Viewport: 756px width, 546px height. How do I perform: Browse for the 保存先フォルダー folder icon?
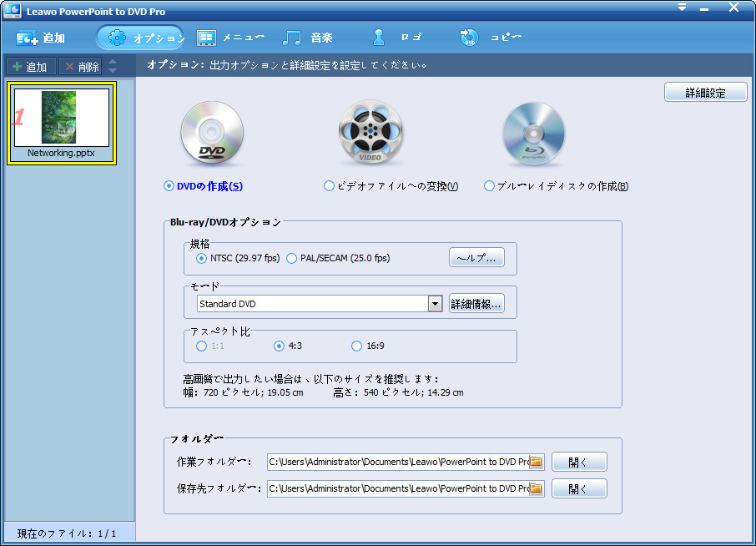[x=537, y=488]
